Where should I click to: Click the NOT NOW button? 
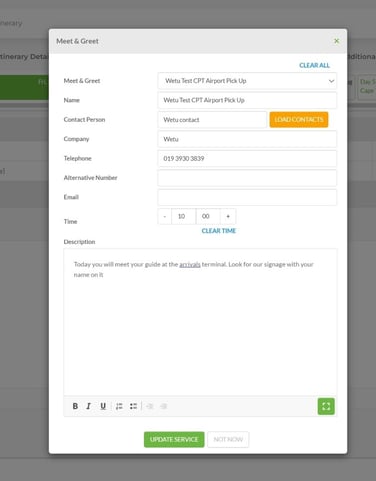tap(228, 439)
